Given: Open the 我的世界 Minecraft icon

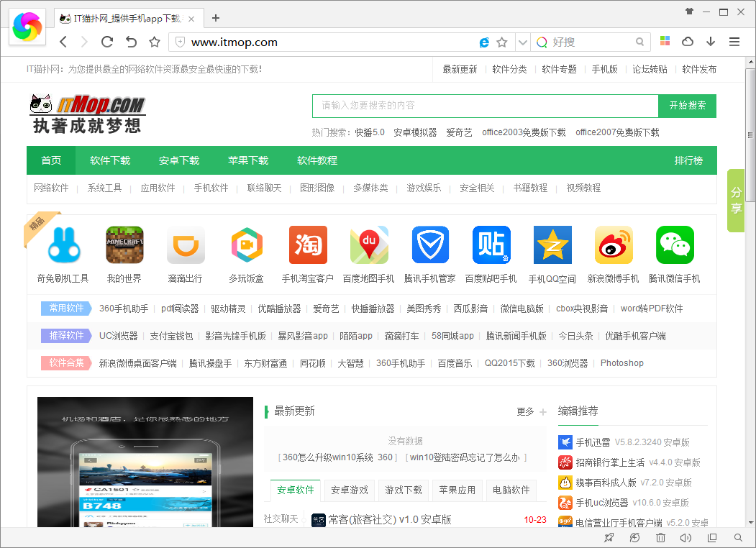Looking at the screenshot, I should (x=124, y=245).
